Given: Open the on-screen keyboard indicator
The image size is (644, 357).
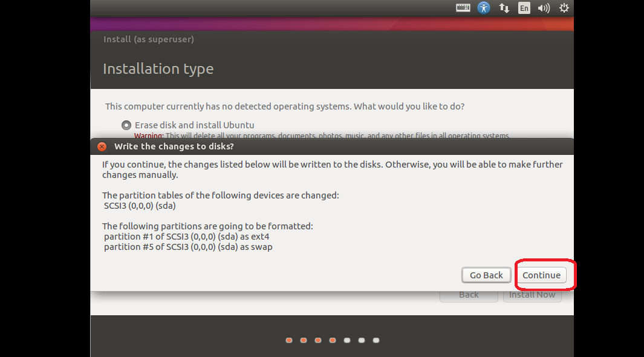Looking at the screenshot, I should [463, 8].
